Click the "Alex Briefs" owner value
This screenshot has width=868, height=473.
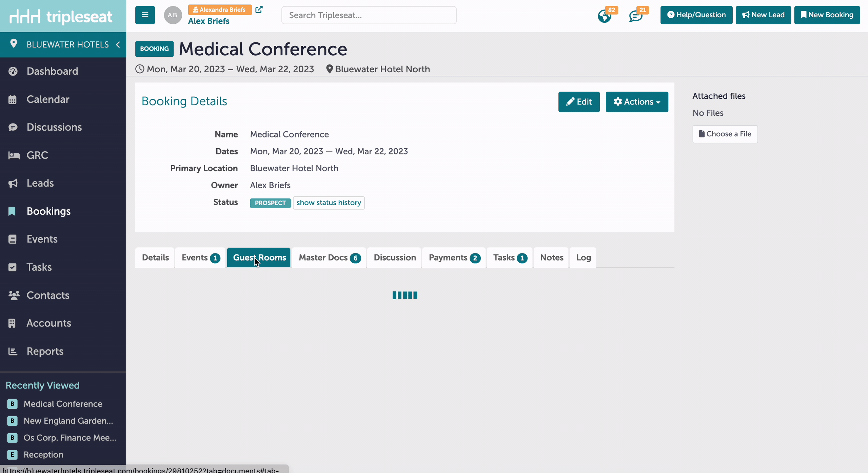pyautogui.click(x=270, y=185)
